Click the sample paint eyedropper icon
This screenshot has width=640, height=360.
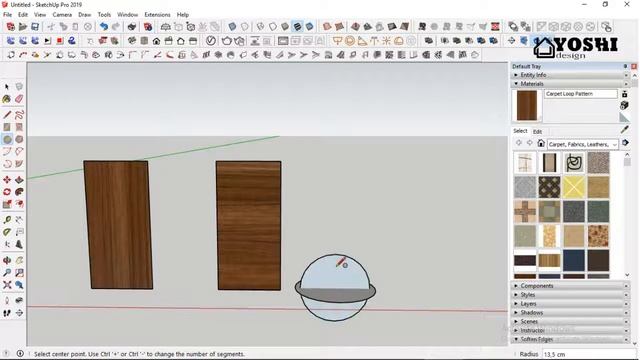(x=624, y=130)
